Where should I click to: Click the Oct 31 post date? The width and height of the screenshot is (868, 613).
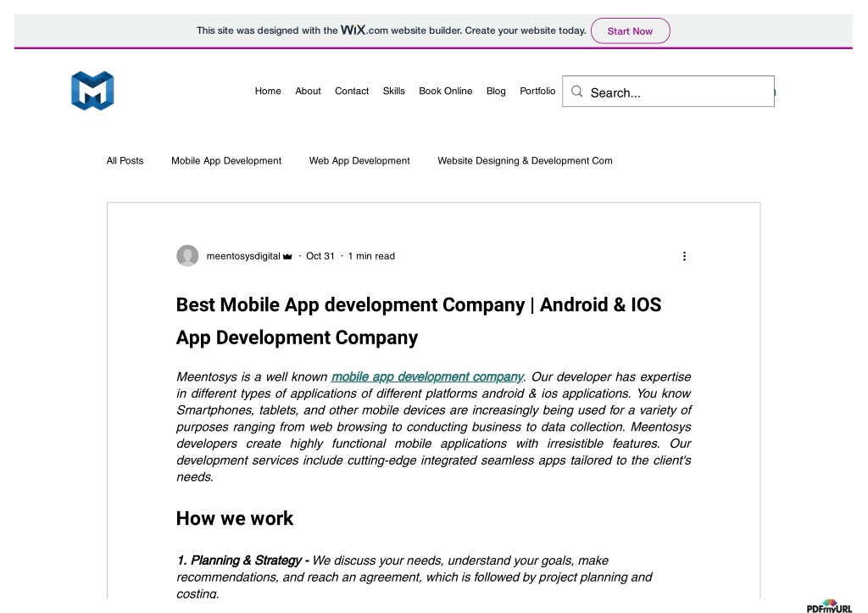coord(320,256)
